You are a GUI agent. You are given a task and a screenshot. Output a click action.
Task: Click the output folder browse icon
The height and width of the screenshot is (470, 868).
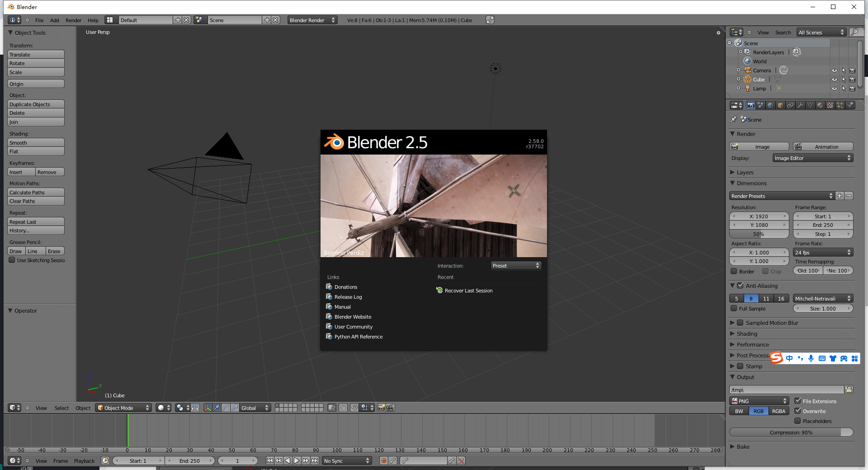click(849, 390)
